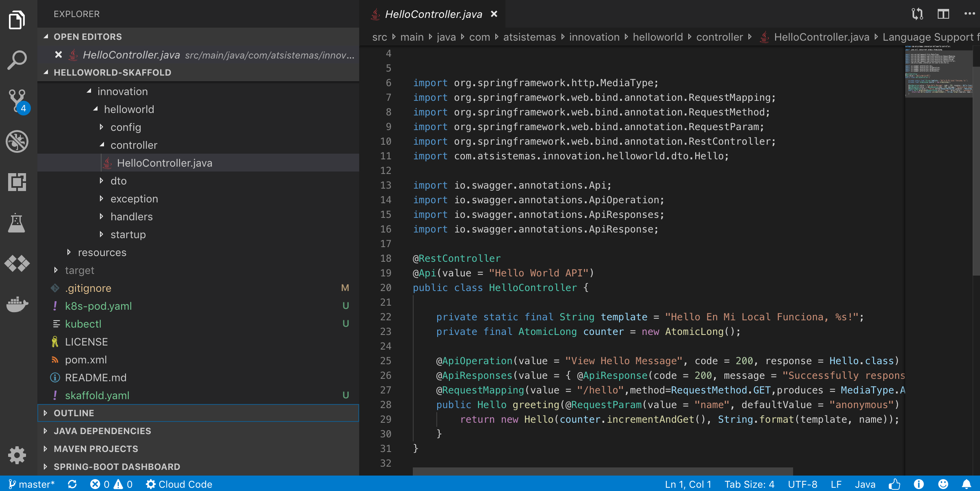Screen dimensions: 980x491
Task: Open Source Control view with badge
Action: (17, 101)
